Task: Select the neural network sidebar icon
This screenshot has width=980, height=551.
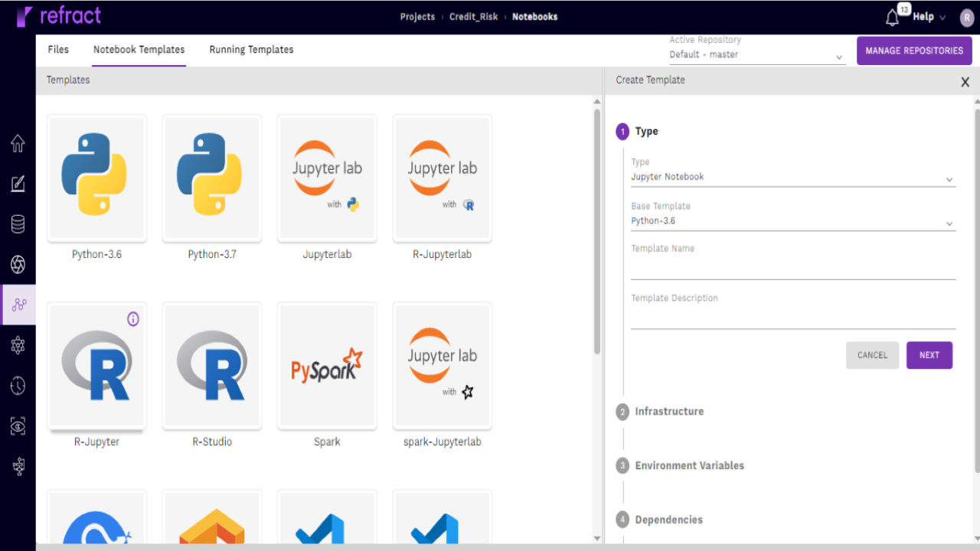Action: (18, 345)
